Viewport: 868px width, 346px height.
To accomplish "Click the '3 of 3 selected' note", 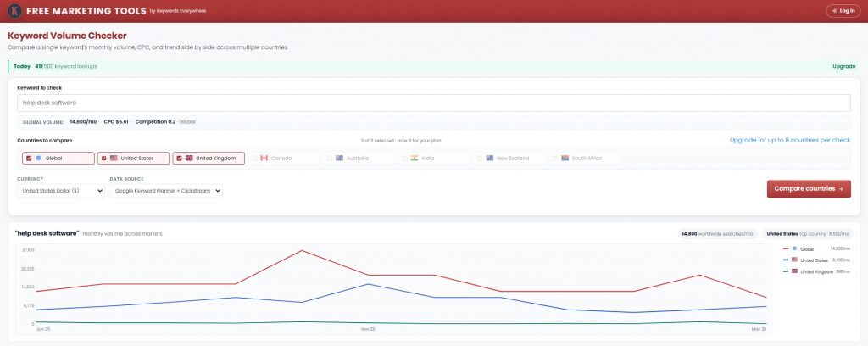I will click(400, 141).
